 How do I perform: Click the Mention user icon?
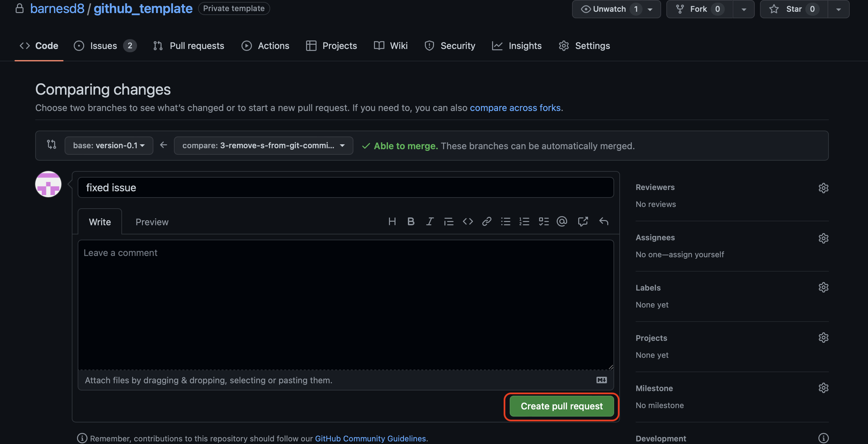[x=562, y=221]
